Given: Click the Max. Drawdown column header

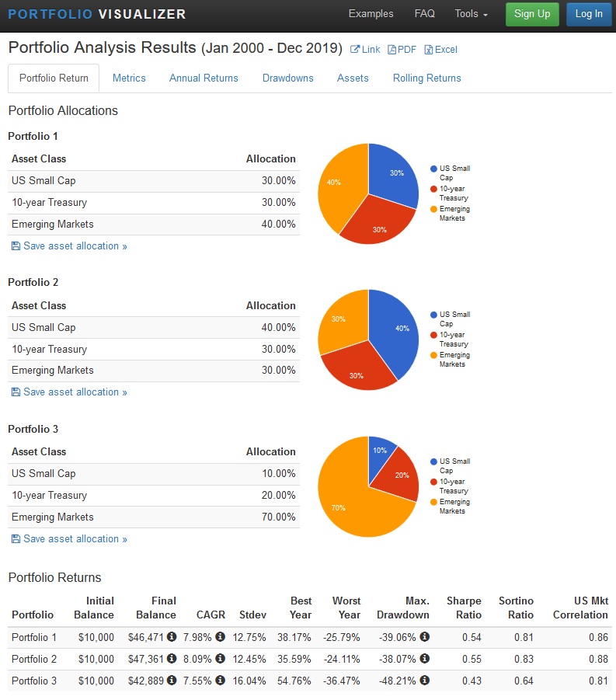Looking at the screenshot, I should pos(402,608).
